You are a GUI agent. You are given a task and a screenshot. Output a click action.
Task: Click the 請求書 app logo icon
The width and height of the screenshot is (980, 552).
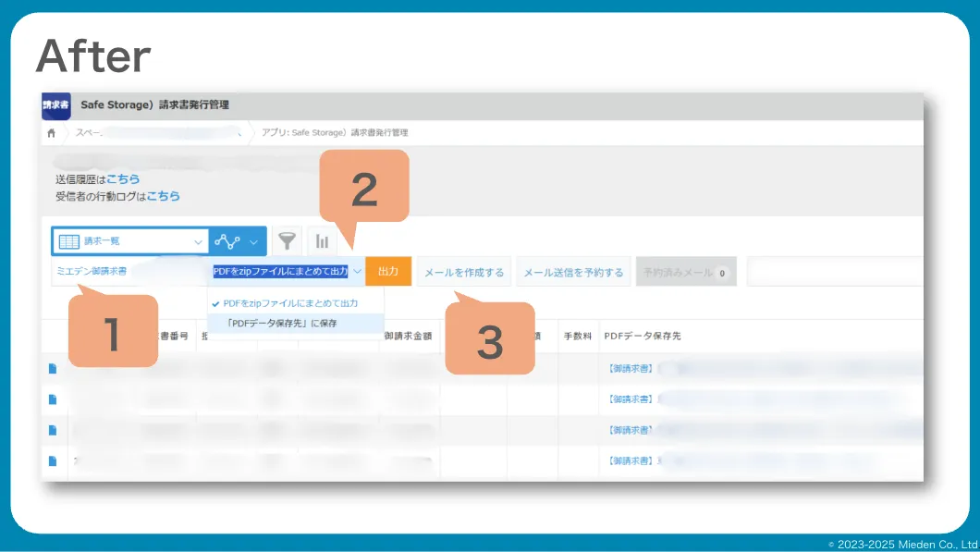point(55,105)
